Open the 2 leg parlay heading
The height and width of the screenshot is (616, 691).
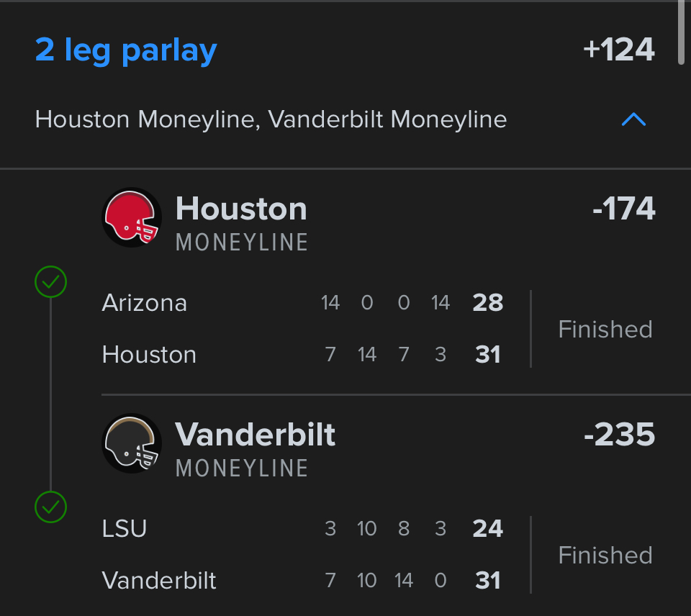coord(126,50)
